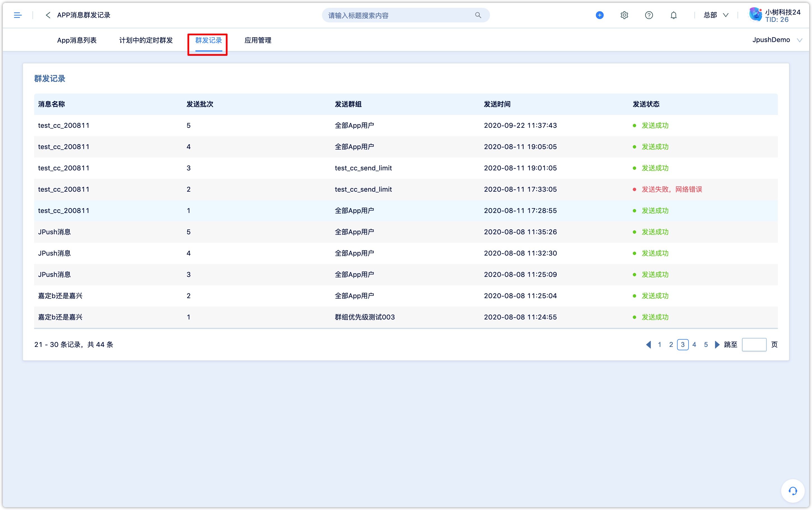Click the 发送批次 column header
Image resolution: width=812 pixels, height=510 pixels.
pos(200,104)
